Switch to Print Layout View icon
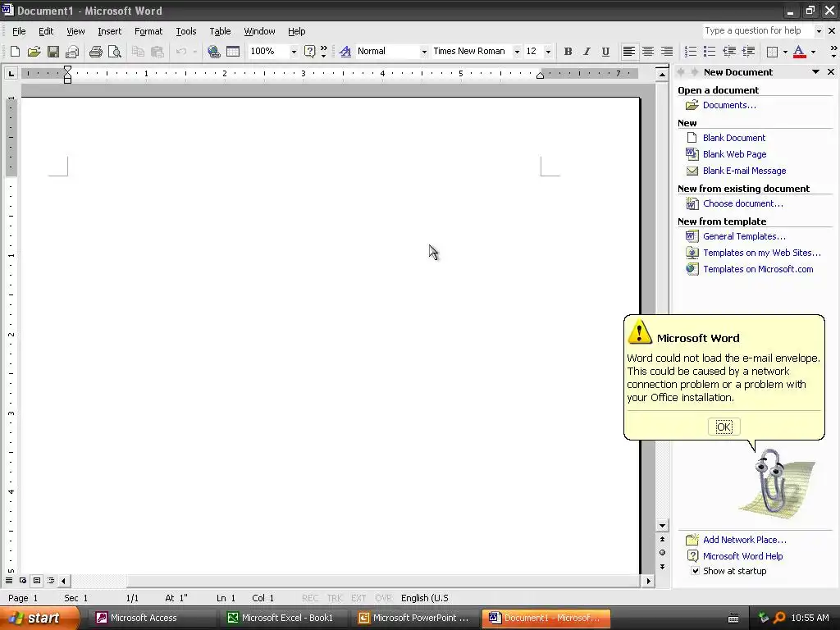This screenshot has width=840, height=630. (36, 580)
